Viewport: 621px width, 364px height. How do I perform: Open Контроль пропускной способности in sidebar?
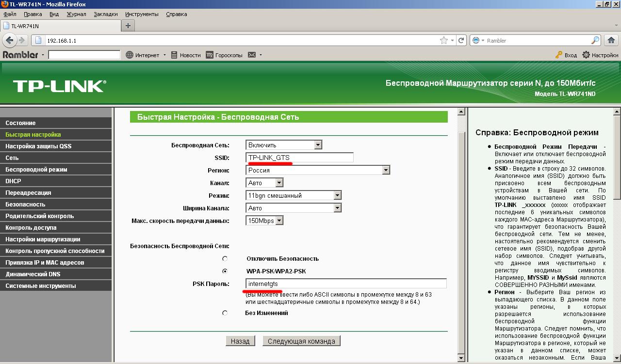pyautogui.click(x=56, y=251)
